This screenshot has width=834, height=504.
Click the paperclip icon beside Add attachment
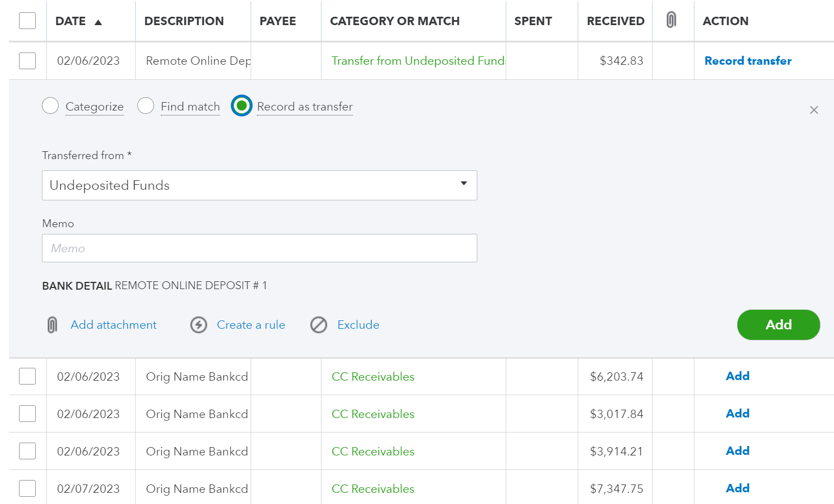[52, 325]
